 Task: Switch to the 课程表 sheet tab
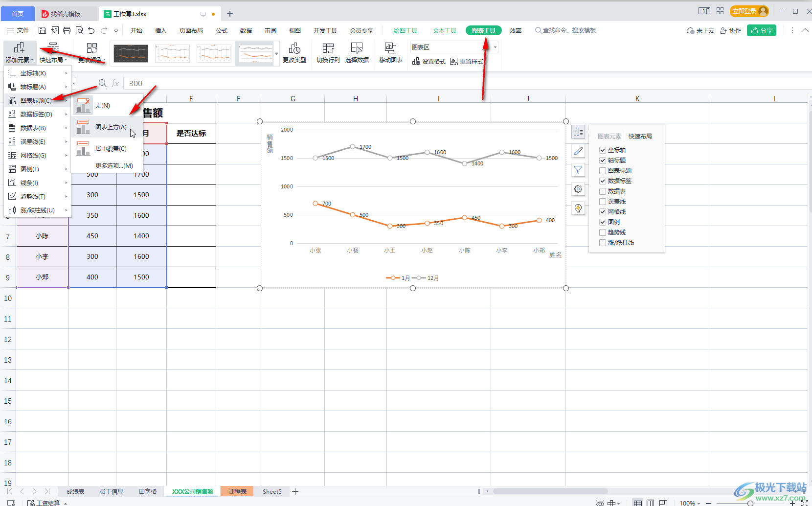click(237, 491)
